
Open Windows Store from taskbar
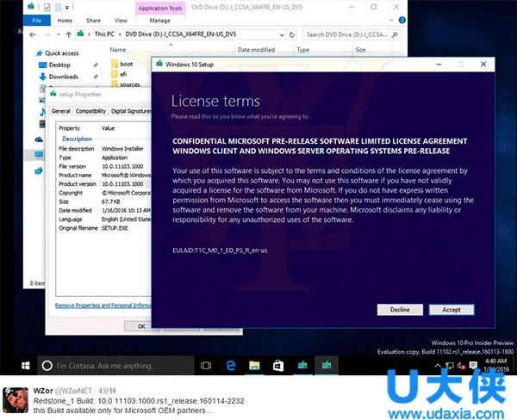(278, 365)
